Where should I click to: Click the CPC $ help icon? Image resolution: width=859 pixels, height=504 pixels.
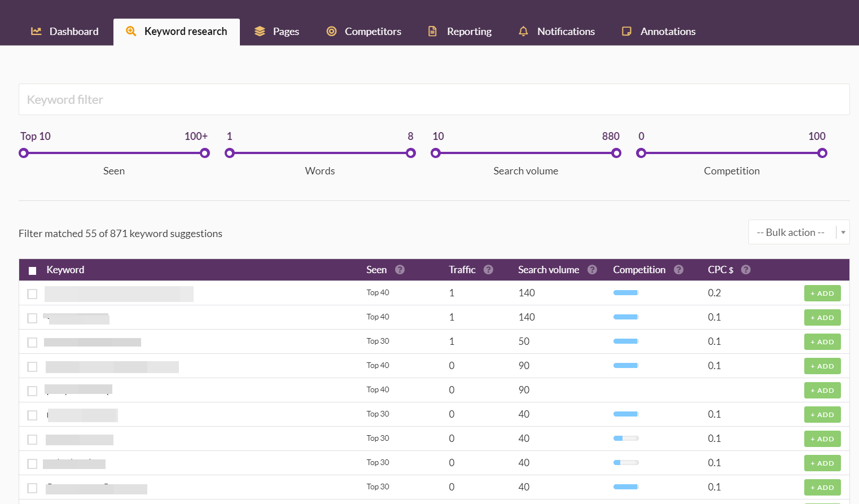click(746, 270)
